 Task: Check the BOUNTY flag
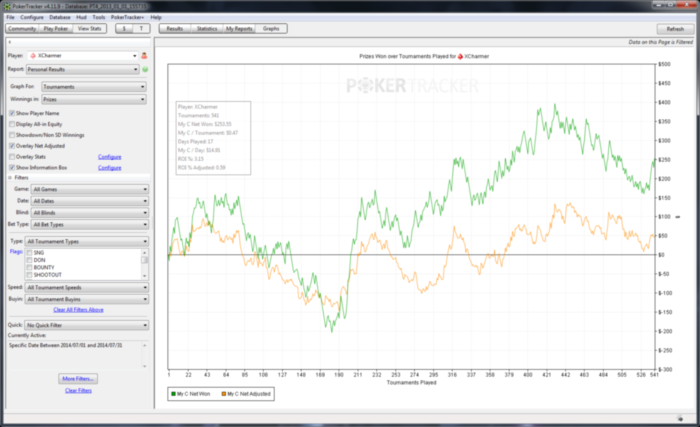[x=29, y=268]
